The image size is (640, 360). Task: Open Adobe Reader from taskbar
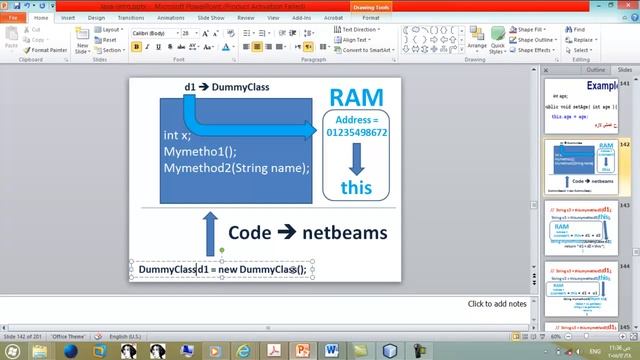[x=273, y=351]
